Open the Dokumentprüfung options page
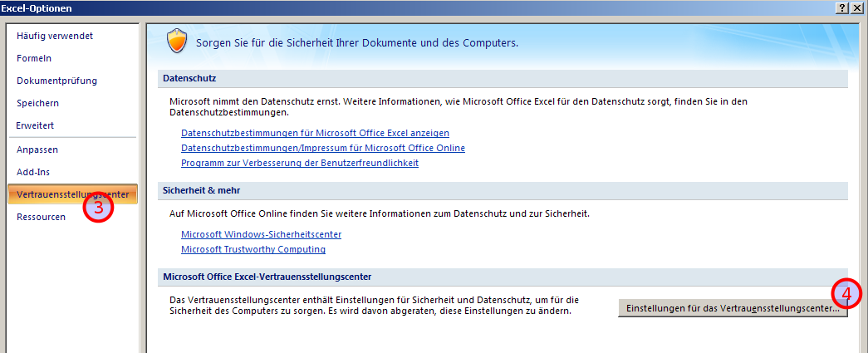Image resolution: width=868 pixels, height=353 pixels. [x=56, y=81]
